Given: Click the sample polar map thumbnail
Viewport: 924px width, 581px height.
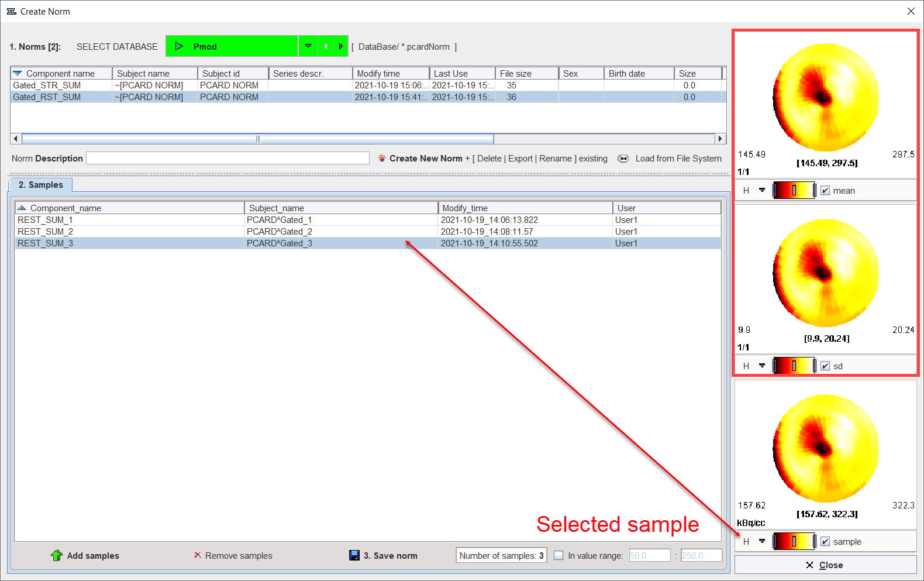Looking at the screenshot, I should click(826, 448).
